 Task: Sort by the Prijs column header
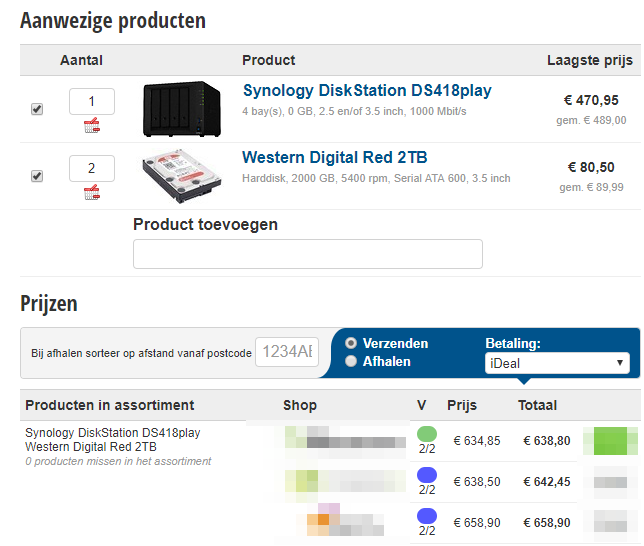[462, 405]
